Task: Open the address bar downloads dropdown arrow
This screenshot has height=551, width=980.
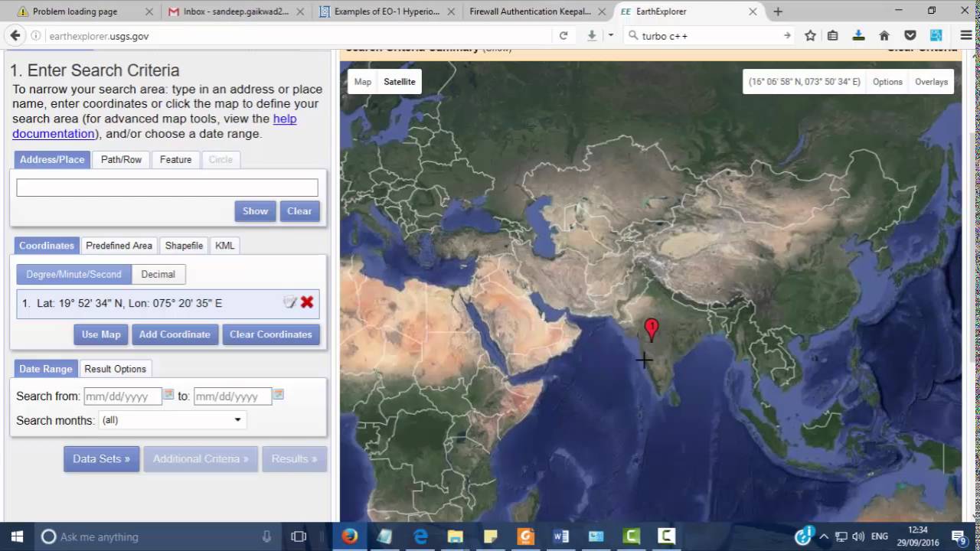Action: [610, 35]
